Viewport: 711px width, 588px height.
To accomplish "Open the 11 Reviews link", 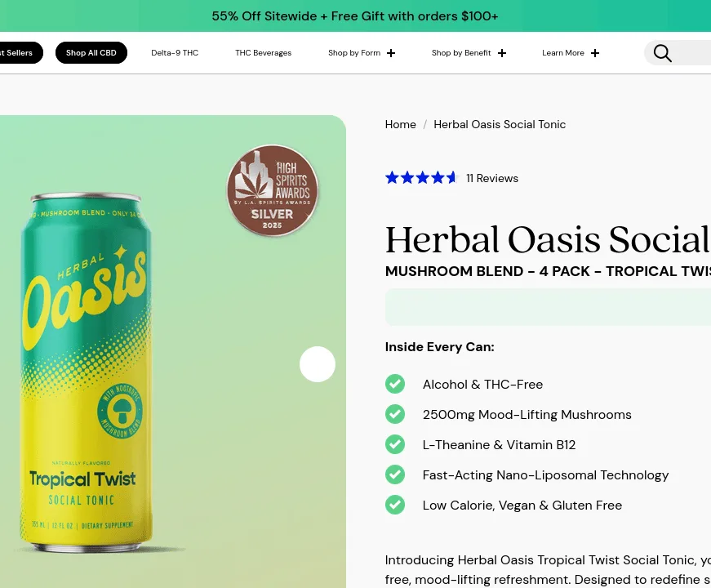I will pyautogui.click(x=492, y=178).
